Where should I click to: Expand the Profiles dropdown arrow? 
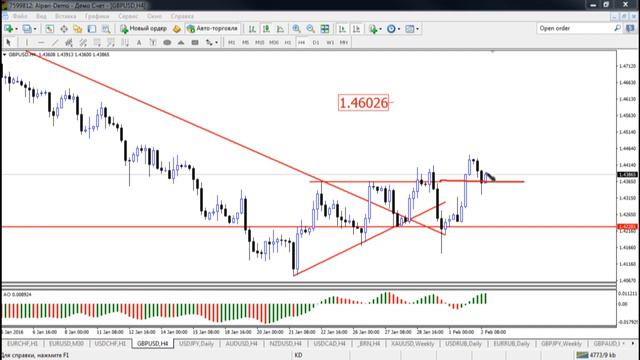click(35, 29)
